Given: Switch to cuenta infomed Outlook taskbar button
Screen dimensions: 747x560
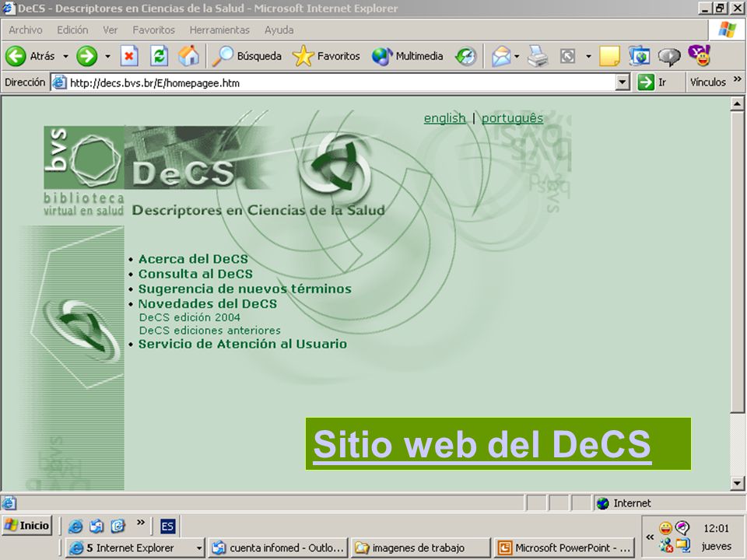Looking at the screenshot, I should 279,548.
